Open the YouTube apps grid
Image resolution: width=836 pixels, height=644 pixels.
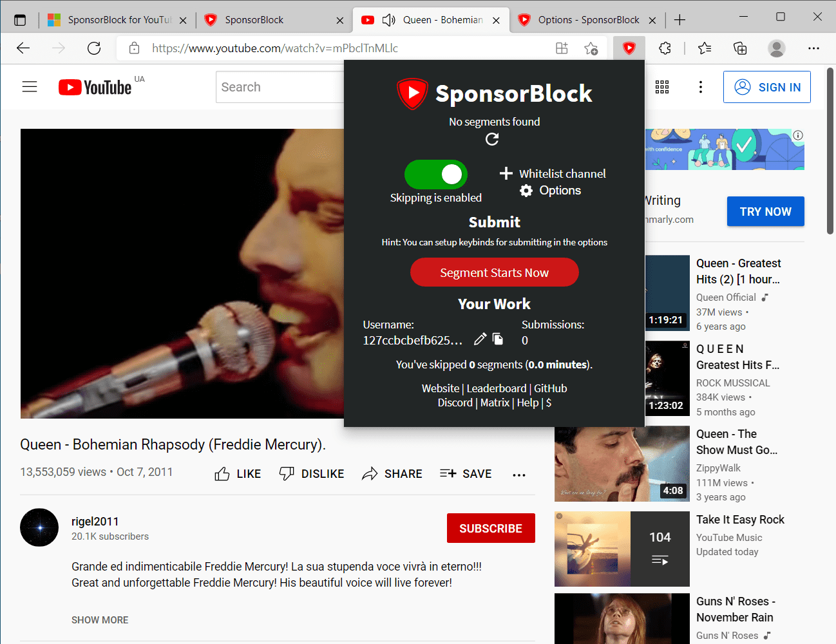(x=662, y=87)
